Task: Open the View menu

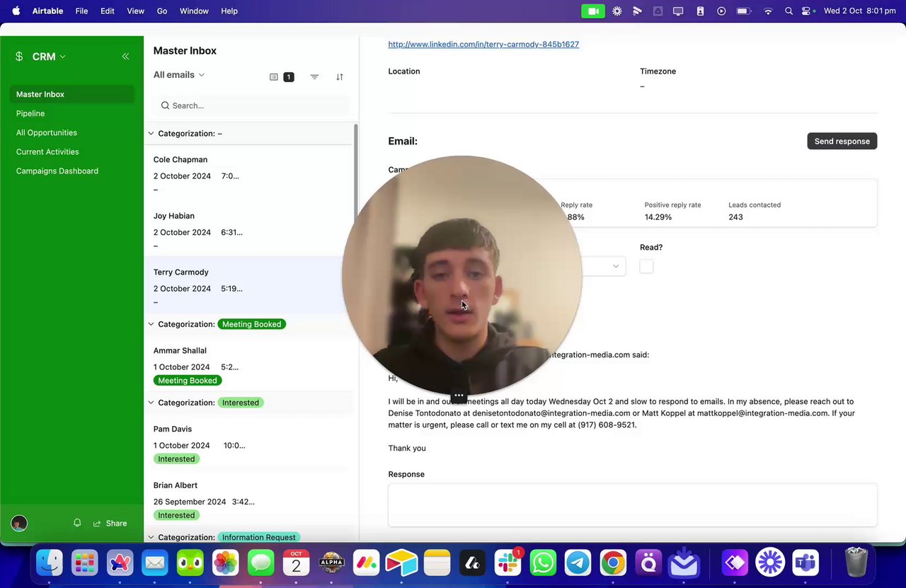Action: click(135, 11)
